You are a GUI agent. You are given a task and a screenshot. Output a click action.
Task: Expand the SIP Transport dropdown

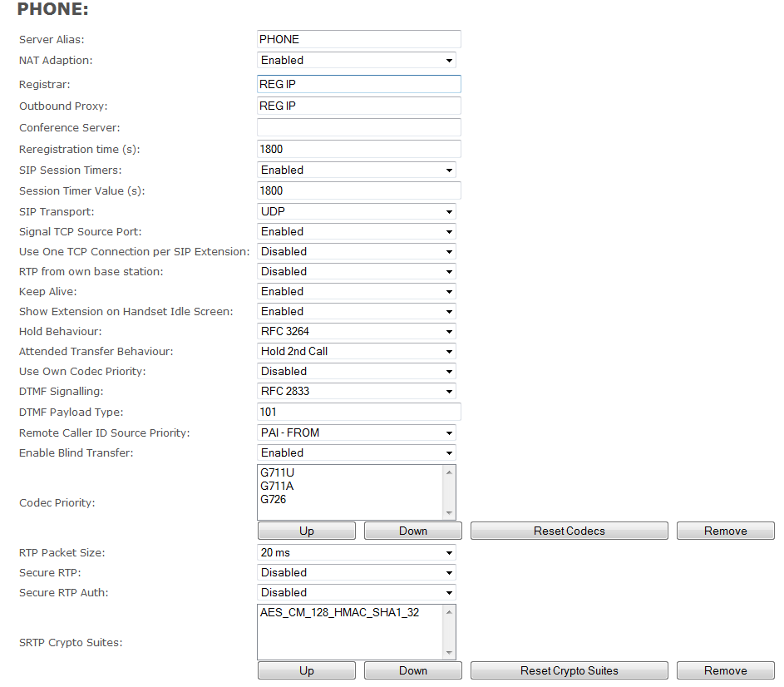click(x=357, y=212)
